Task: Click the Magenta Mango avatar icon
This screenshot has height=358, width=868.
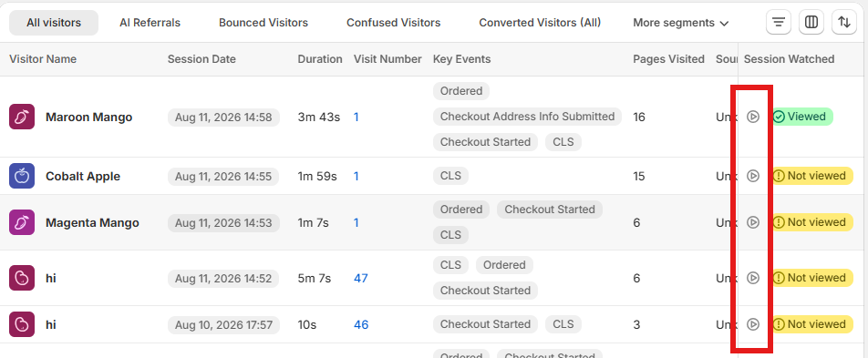Action: (22, 222)
